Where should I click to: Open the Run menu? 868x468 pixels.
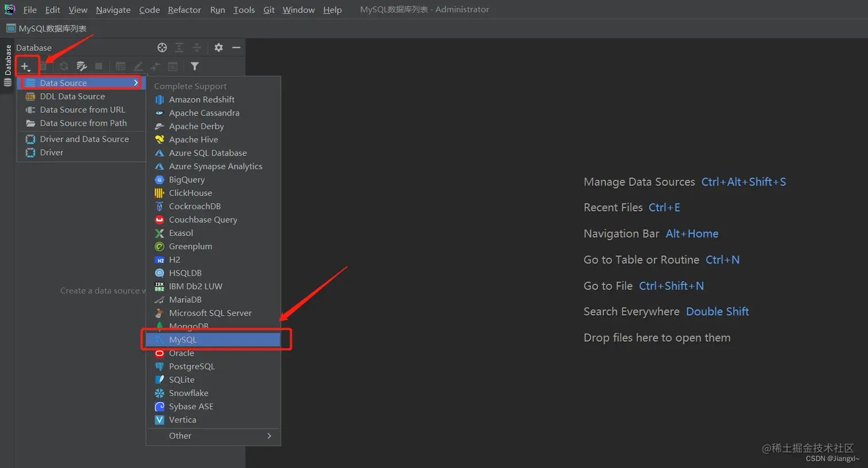pyautogui.click(x=218, y=10)
